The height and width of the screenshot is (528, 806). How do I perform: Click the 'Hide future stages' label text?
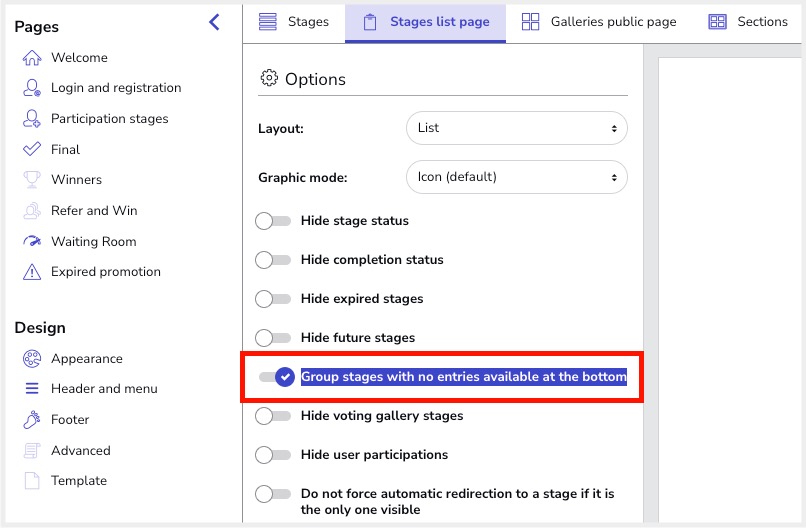(x=358, y=338)
